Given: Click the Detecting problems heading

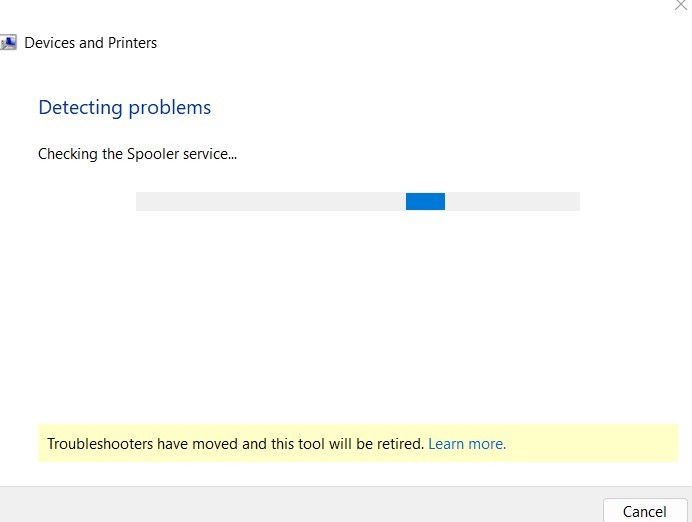Looking at the screenshot, I should tap(124, 108).
